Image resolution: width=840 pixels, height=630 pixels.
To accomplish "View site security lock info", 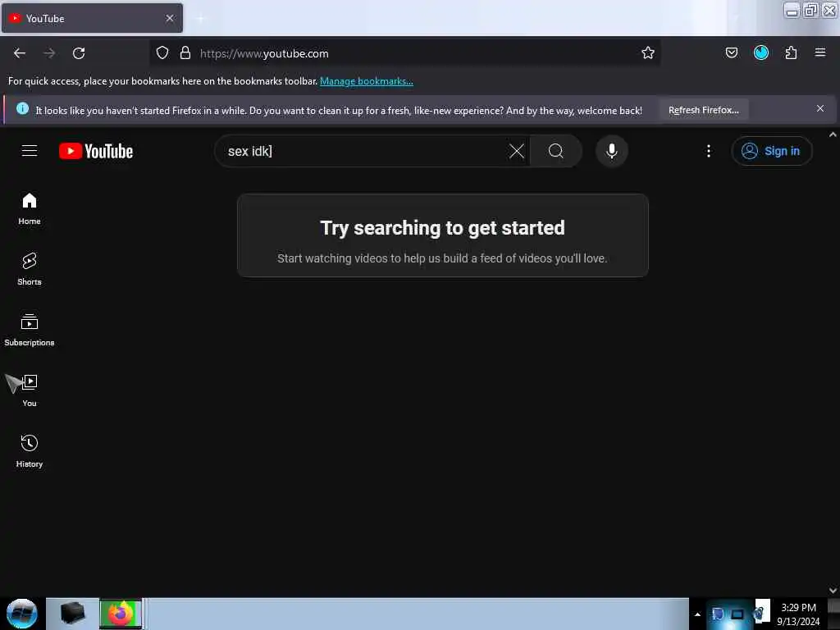I will point(185,53).
